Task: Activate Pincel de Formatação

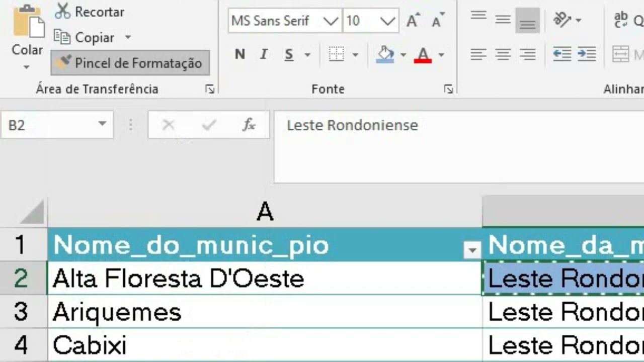Action: [x=130, y=63]
